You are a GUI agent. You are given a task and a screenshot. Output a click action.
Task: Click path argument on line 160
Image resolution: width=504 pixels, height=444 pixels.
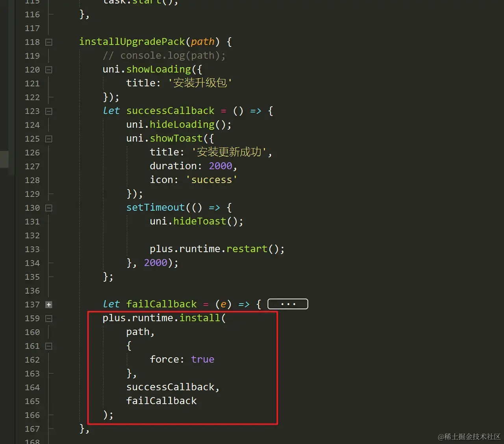(x=138, y=332)
